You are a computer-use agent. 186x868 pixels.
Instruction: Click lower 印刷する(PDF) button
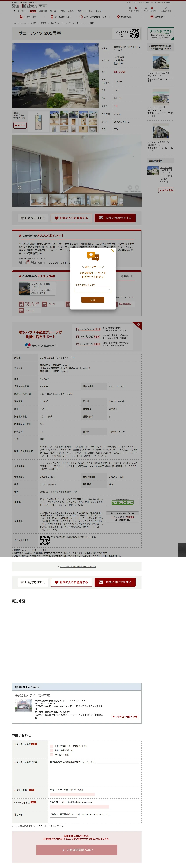33,582
